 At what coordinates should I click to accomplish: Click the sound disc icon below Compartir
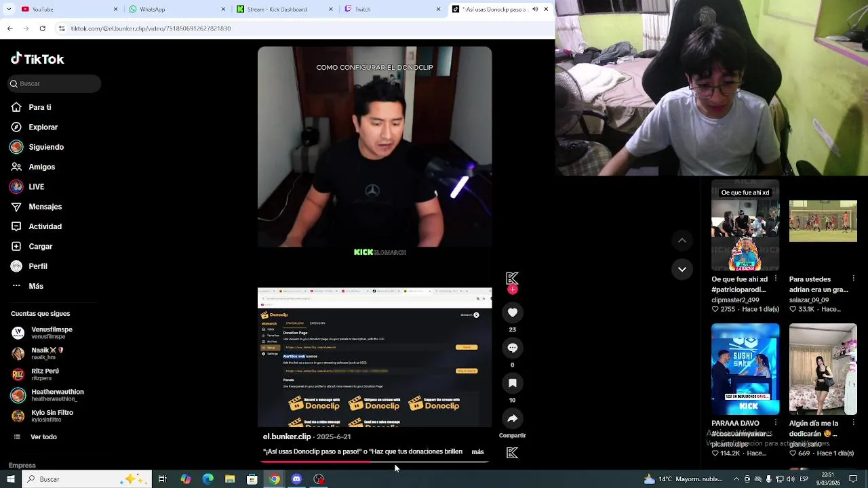[x=513, y=453]
